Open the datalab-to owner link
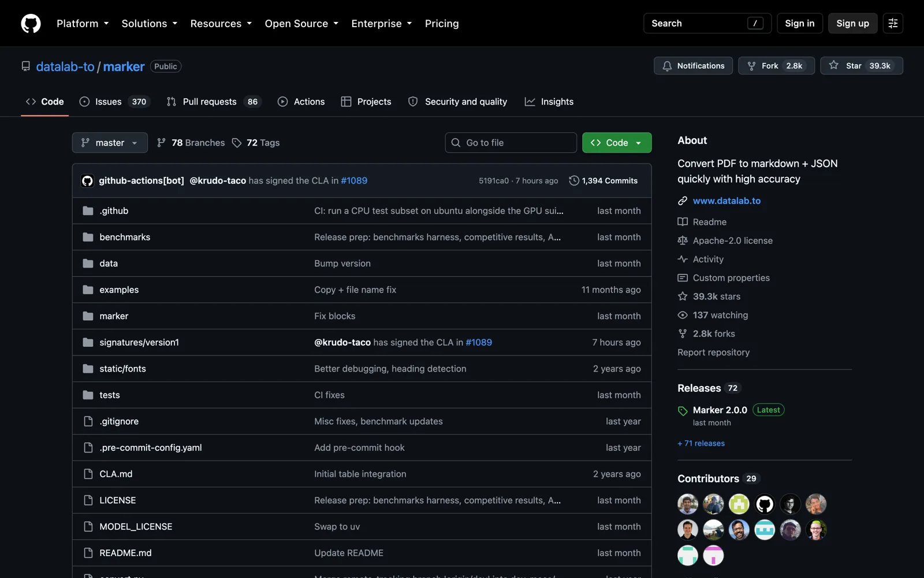Screen dimensions: 924x578 point(65,66)
